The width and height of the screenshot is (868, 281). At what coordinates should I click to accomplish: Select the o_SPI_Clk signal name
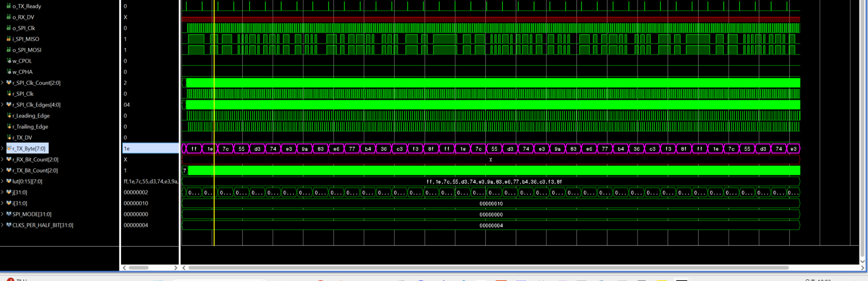(x=24, y=28)
